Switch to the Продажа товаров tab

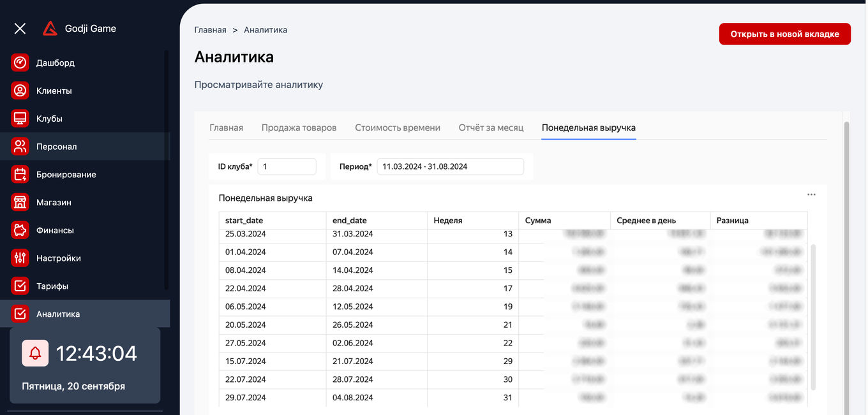(x=298, y=127)
